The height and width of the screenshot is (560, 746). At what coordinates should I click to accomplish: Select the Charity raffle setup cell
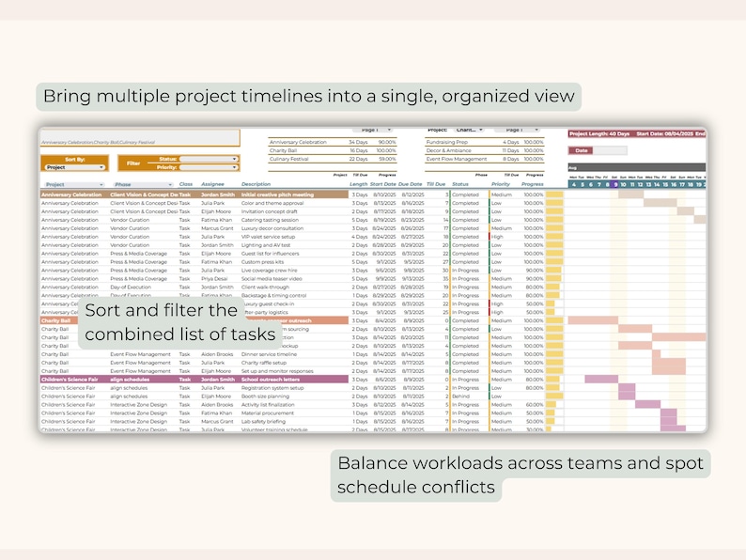264,363
